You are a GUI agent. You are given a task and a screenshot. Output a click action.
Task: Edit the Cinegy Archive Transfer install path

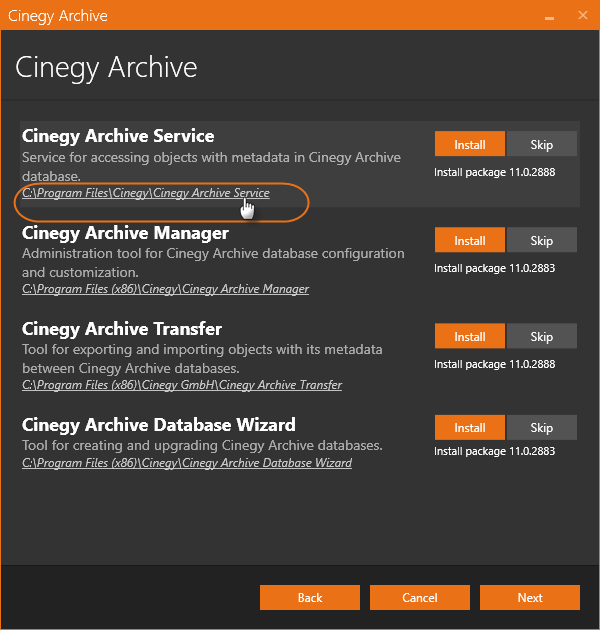coord(182,385)
